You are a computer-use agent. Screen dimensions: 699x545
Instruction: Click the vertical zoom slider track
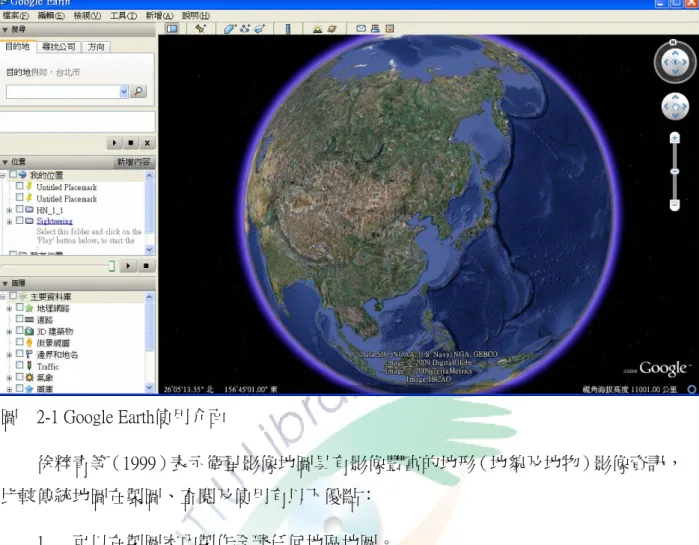[x=675, y=172]
